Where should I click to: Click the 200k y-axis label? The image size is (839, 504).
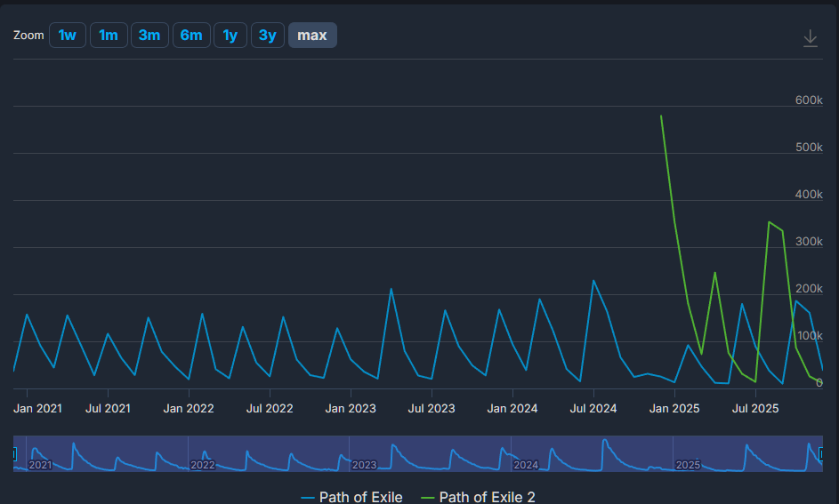coord(809,289)
